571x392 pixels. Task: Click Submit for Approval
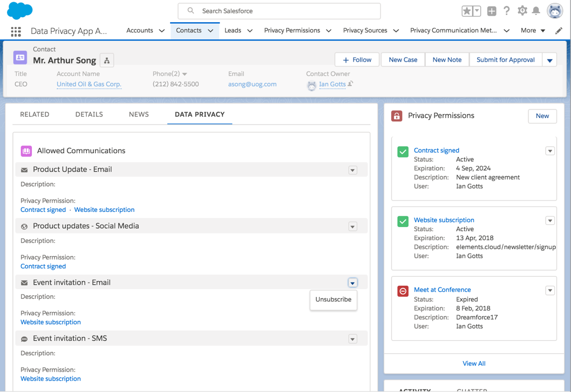coord(506,60)
